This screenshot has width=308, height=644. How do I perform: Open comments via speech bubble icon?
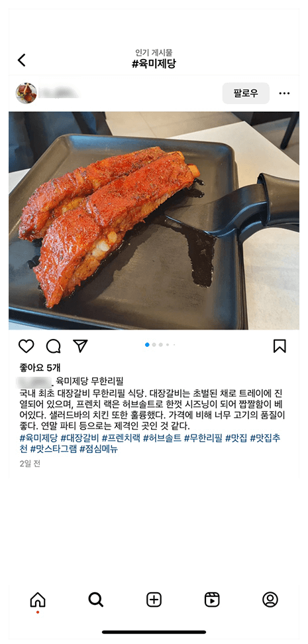[x=53, y=346]
